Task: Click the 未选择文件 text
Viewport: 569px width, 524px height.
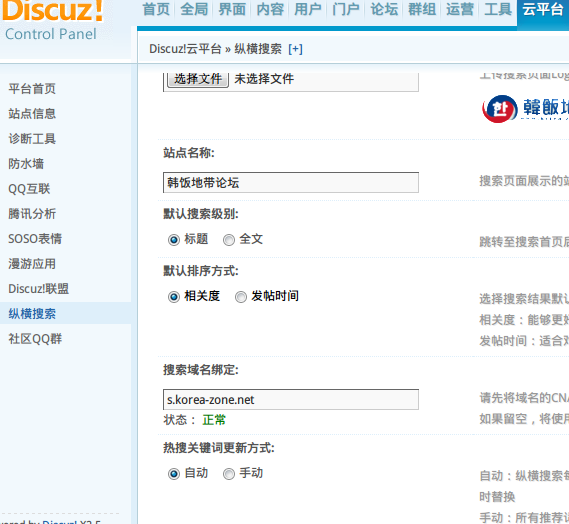Action: [x=264, y=79]
